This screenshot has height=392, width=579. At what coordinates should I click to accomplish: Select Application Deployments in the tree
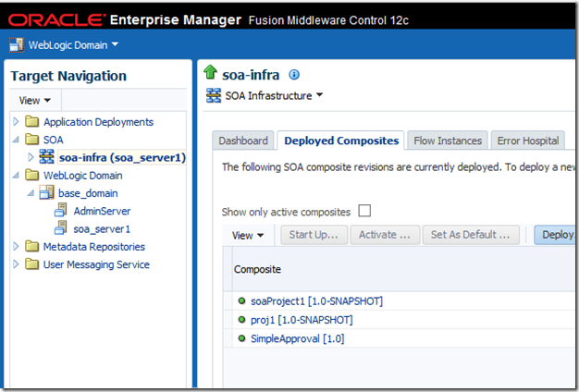tap(98, 122)
